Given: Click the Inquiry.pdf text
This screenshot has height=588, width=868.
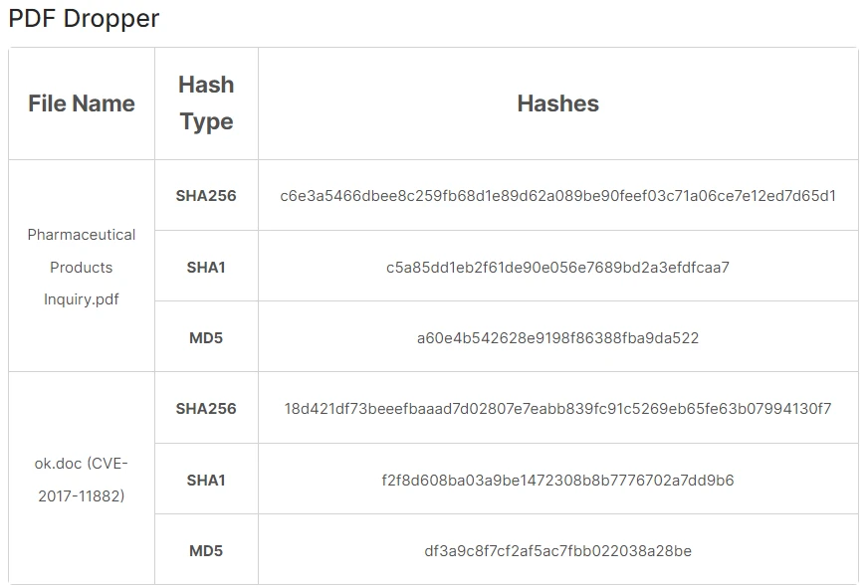Looking at the screenshot, I should [x=82, y=299].
